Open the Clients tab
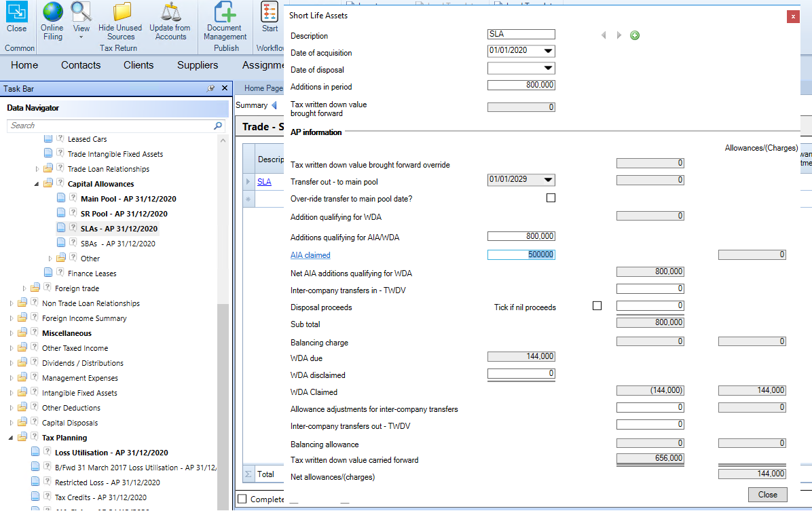The image size is (812, 511). (x=139, y=65)
